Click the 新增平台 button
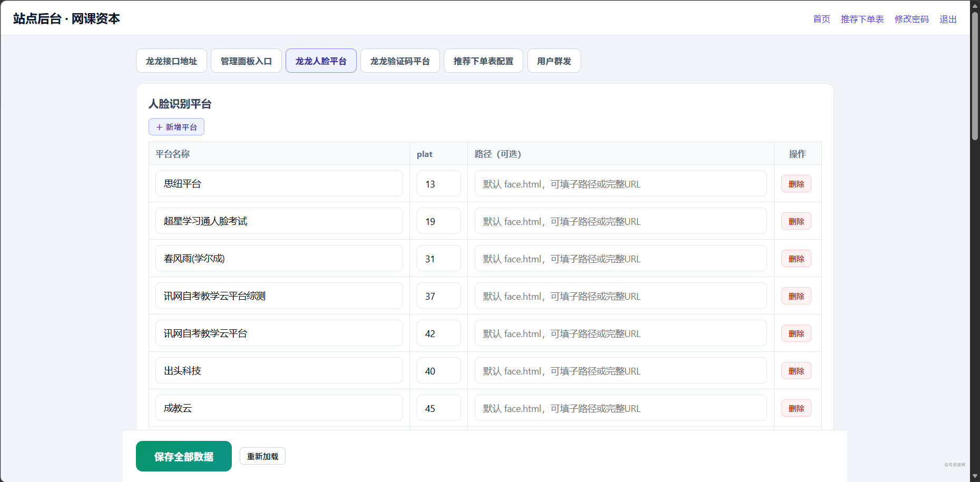 177,127
